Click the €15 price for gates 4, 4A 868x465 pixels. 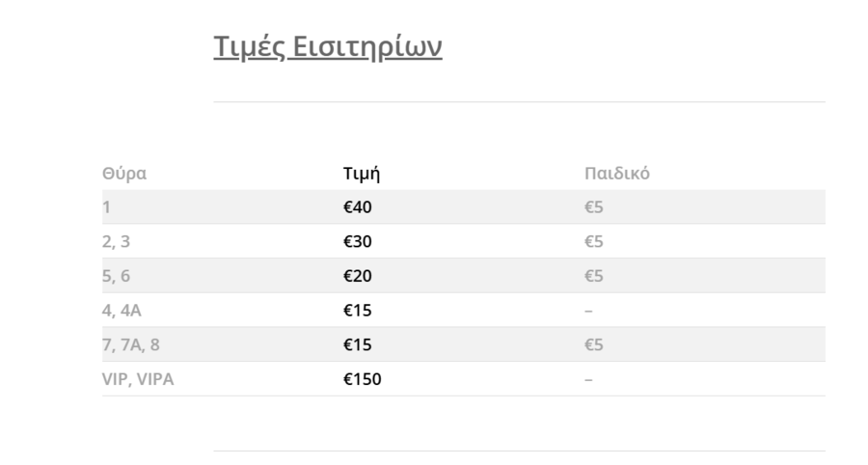click(x=357, y=310)
